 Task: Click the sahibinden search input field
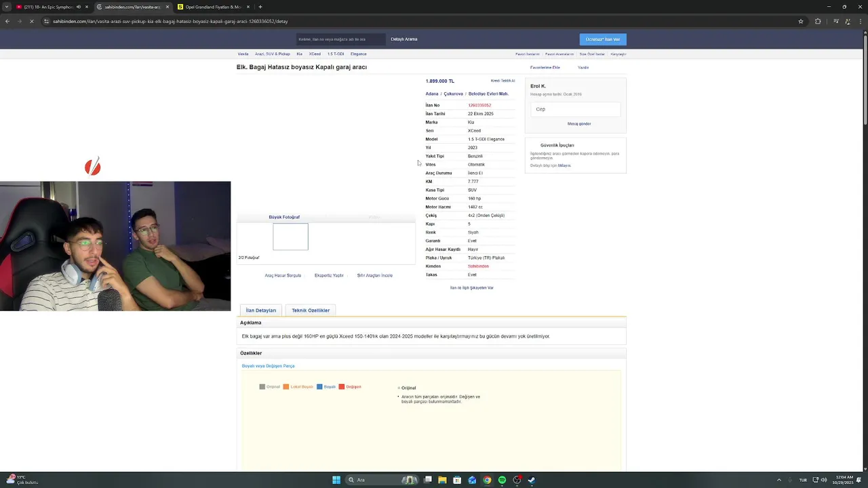point(340,39)
